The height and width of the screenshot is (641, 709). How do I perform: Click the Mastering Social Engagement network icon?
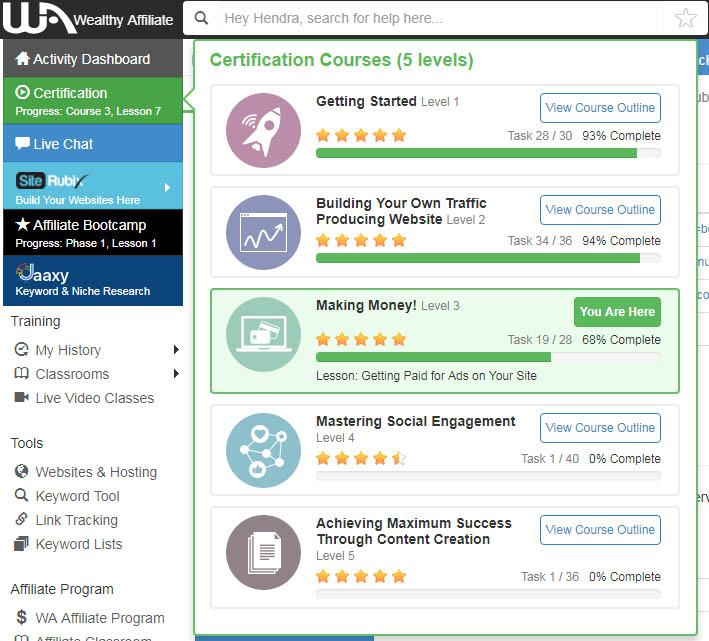pyautogui.click(x=263, y=450)
